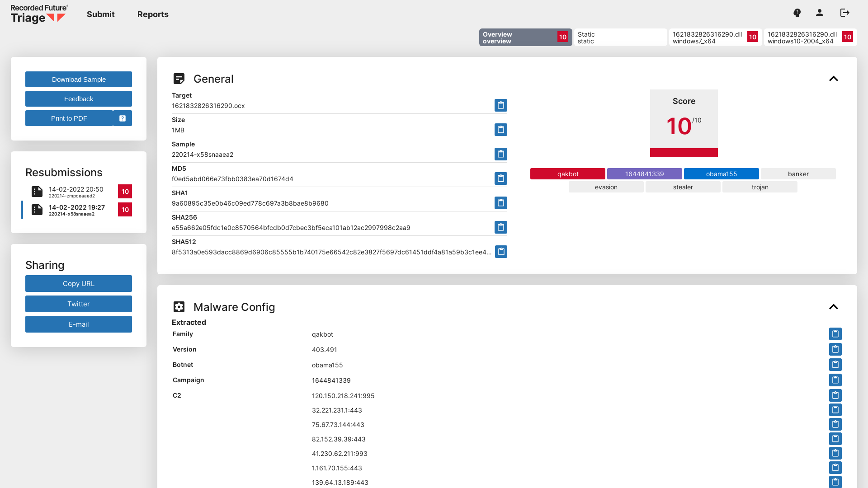The width and height of the screenshot is (868, 488).
Task: Click the MD5 hash value text
Action: [232, 179]
